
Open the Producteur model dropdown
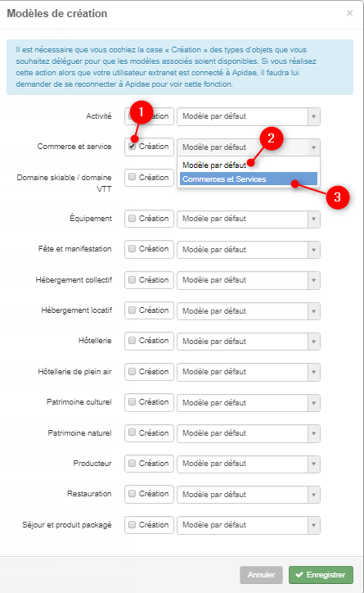tap(249, 464)
